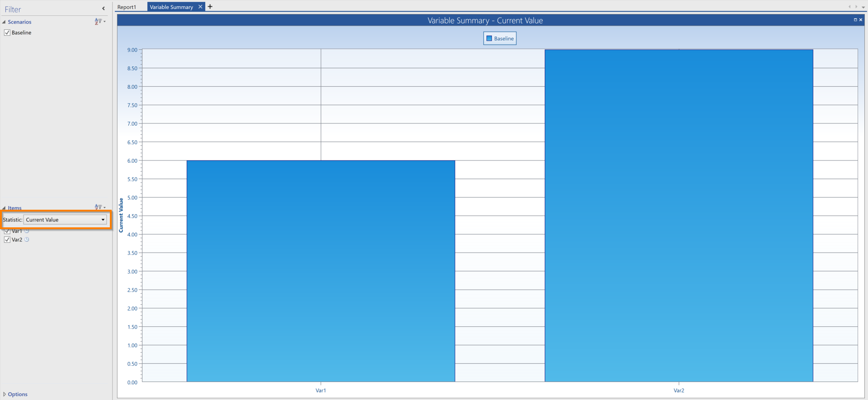Click the clock icon beside Var2

(27, 240)
